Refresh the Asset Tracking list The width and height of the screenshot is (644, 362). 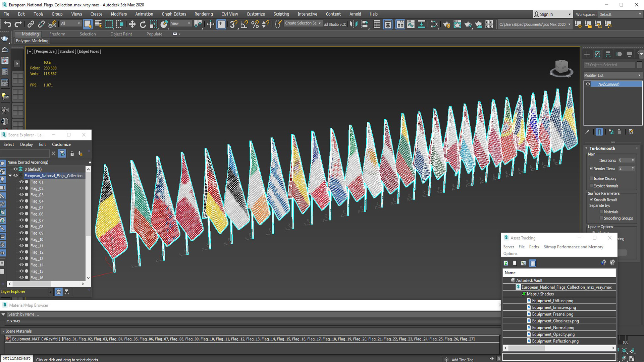[506, 263]
